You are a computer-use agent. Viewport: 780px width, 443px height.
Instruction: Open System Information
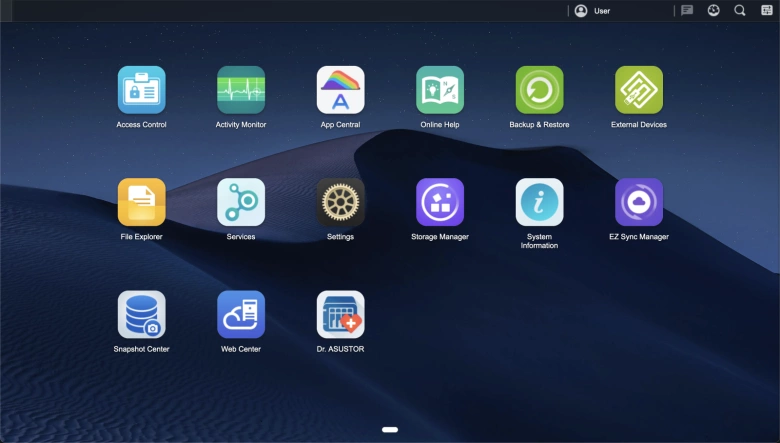click(539, 202)
